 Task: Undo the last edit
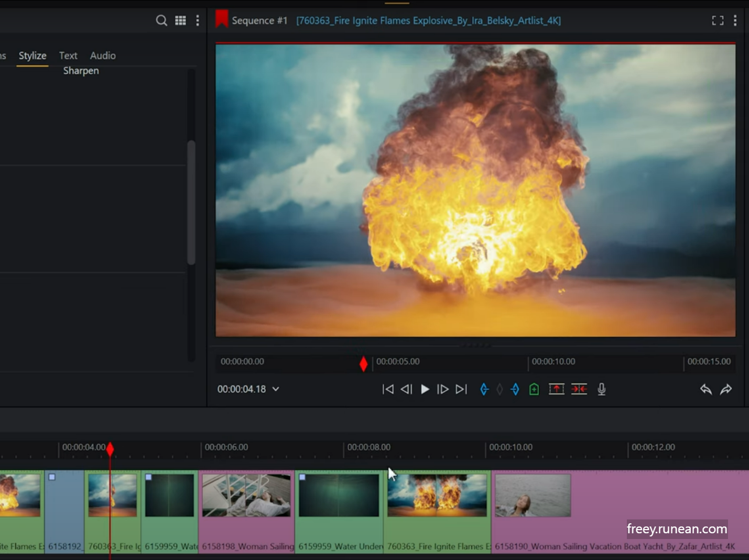(x=706, y=389)
